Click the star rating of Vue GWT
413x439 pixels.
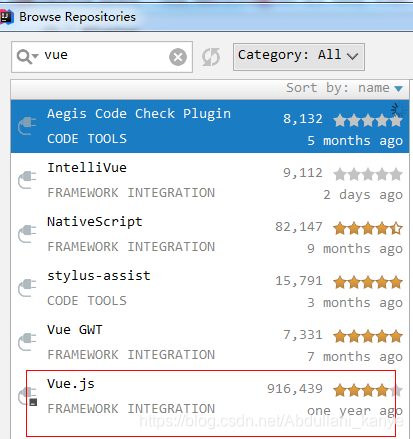(368, 336)
